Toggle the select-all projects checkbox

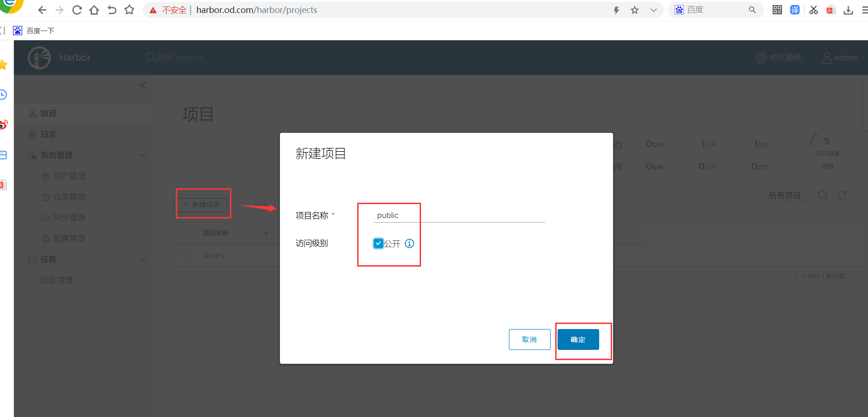tap(186, 233)
